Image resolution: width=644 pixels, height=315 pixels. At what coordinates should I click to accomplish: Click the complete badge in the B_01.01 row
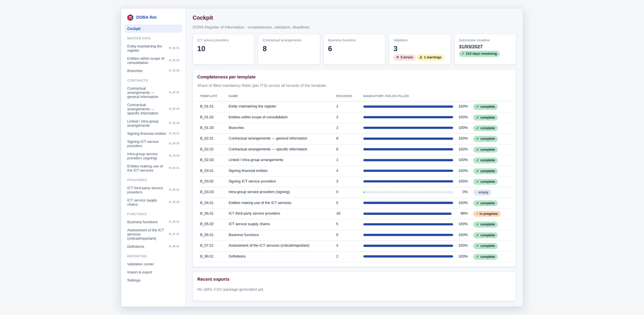pos(485,107)
